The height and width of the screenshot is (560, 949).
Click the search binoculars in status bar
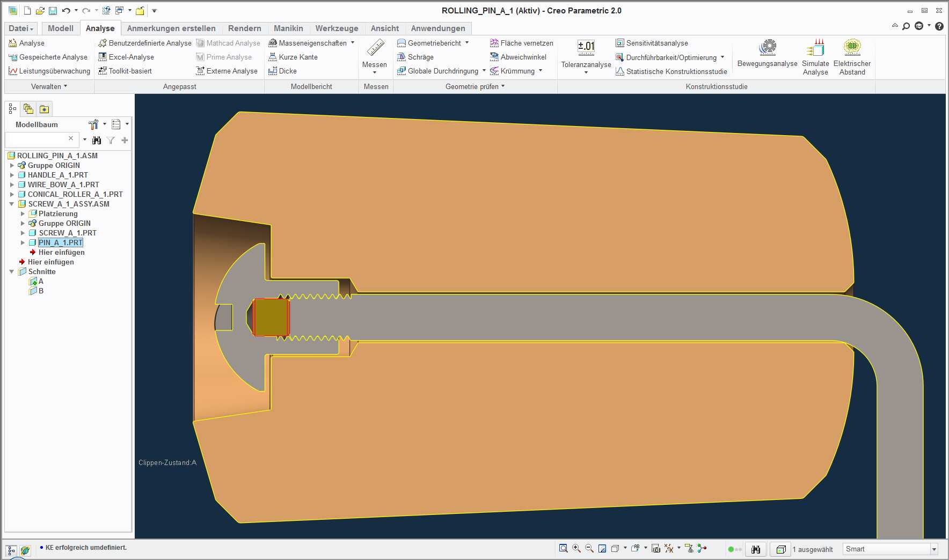(x=756, y=549)
